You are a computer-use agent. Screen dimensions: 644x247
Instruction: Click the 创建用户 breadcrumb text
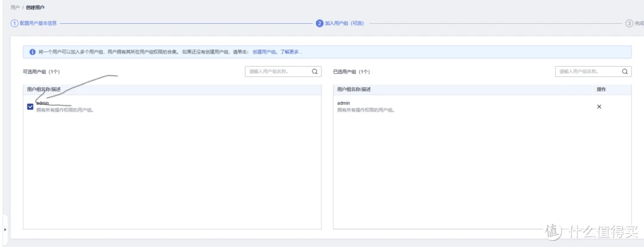(34, 7)
